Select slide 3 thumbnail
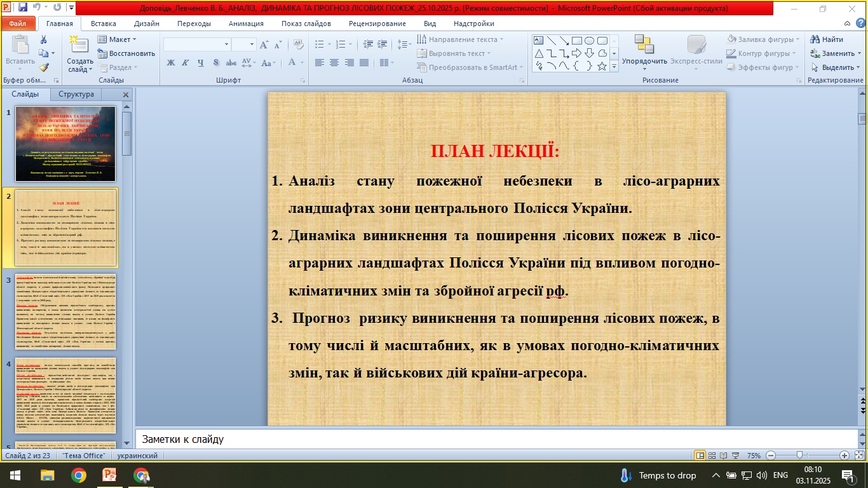This screenshot has width=868, height=488. (65, 311)
